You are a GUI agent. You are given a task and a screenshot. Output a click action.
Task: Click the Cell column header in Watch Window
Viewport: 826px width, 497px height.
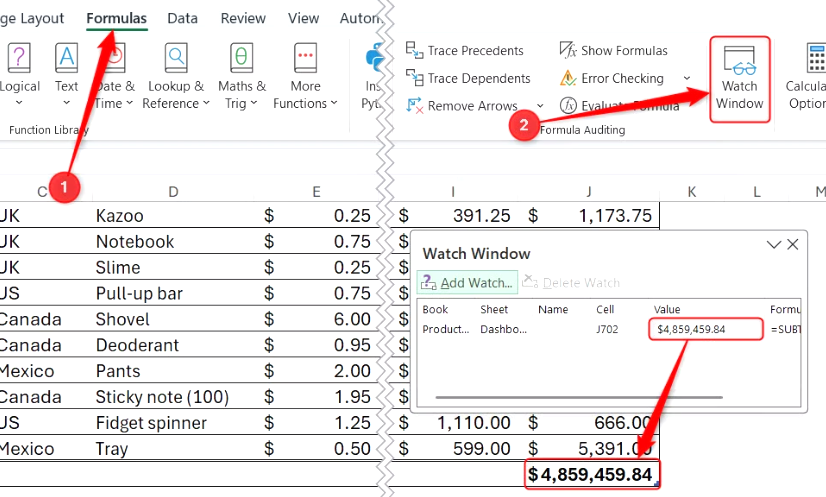pyautogui.click(x=605, y=309)
